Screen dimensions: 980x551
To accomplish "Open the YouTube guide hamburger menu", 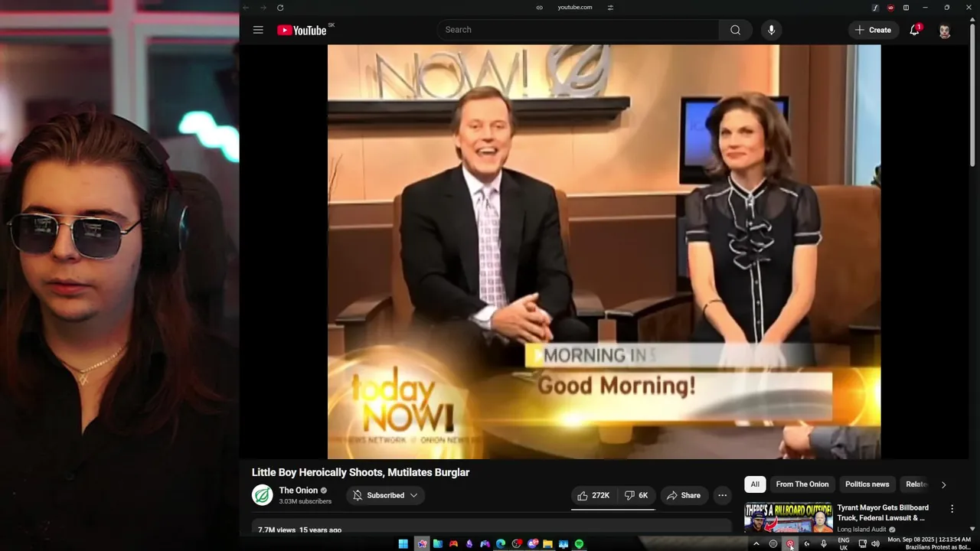I will click(x=258, y=30).
